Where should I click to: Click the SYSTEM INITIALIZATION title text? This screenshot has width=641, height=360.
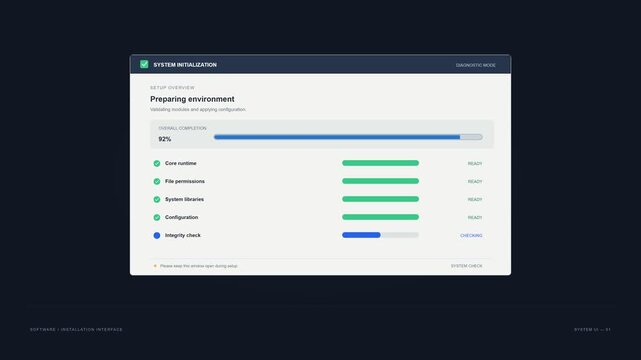coord(185,65)
